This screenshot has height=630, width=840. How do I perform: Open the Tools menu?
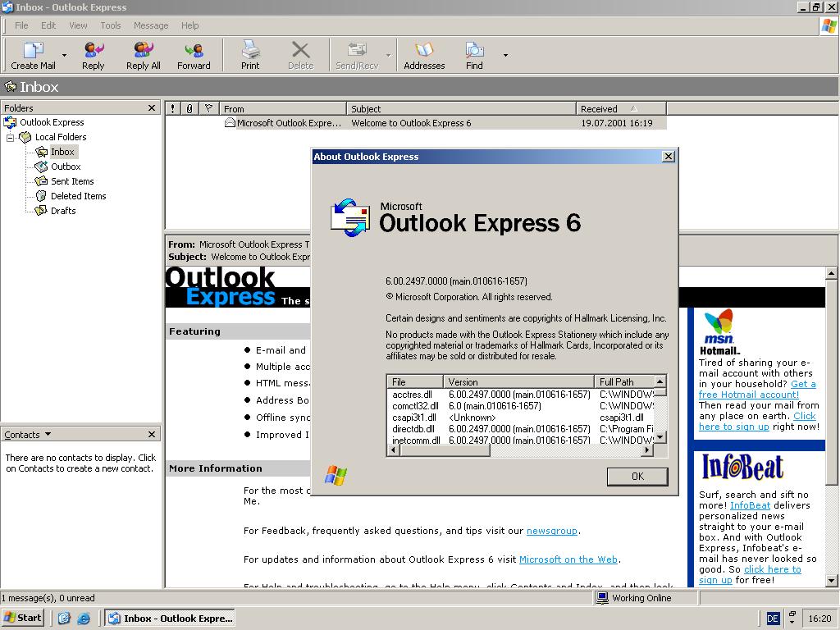(x=111, y=25)
